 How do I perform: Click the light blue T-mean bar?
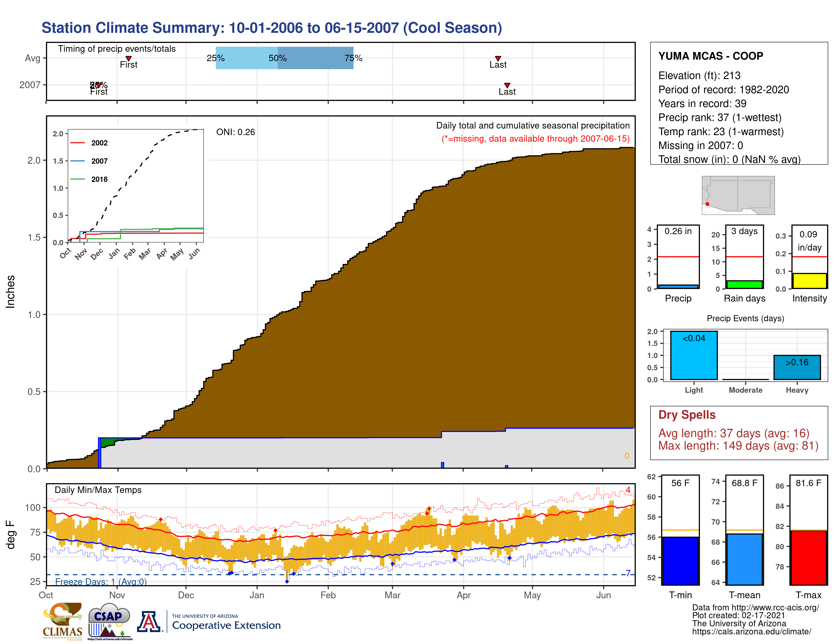tap(744, 559)
